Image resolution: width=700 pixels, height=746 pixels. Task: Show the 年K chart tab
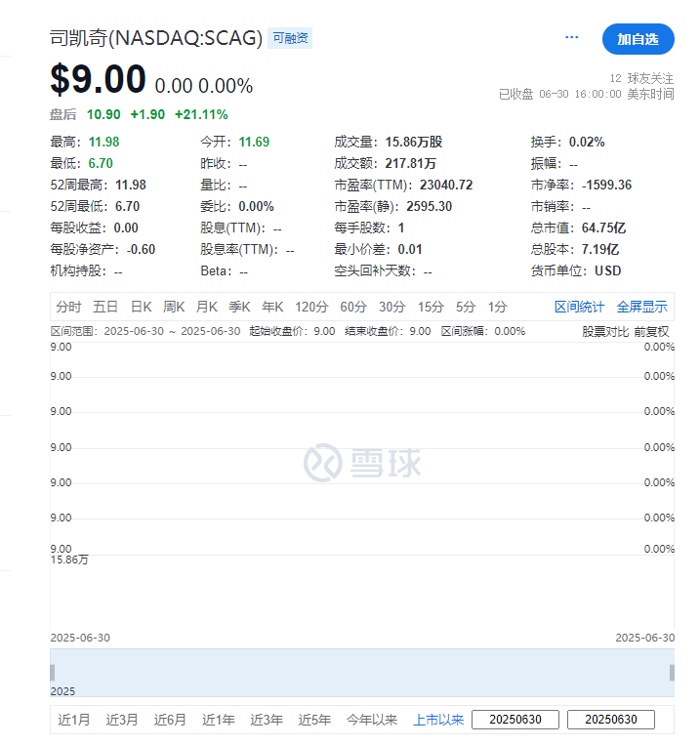pyautogui.click(x=272, y=307)
